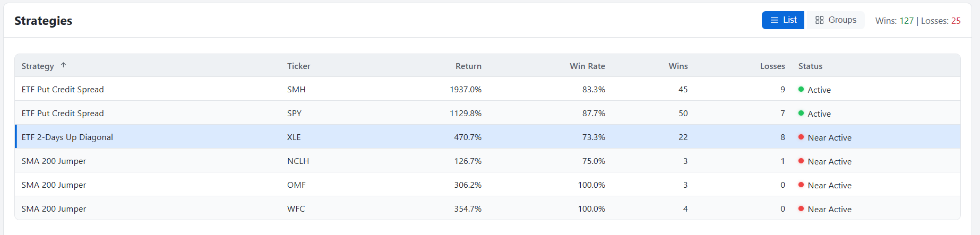Click the red status dot in NCLH row
980x235 pixels.
tap(801, 161)
